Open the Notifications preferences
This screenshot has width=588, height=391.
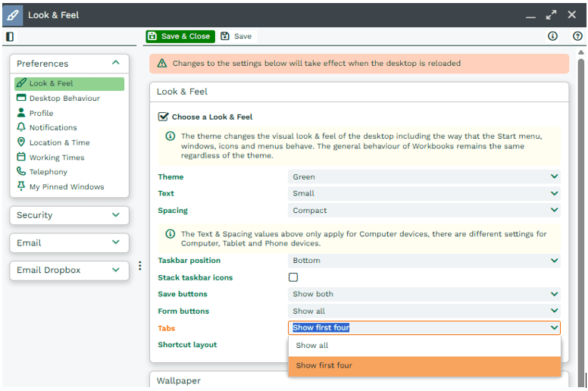tap(52, 128)
